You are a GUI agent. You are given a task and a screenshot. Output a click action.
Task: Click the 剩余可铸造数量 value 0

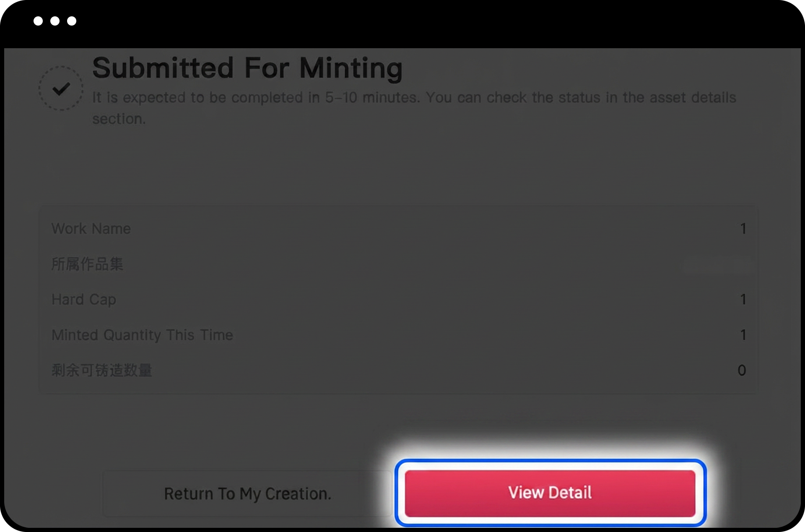tap(742, 371)
